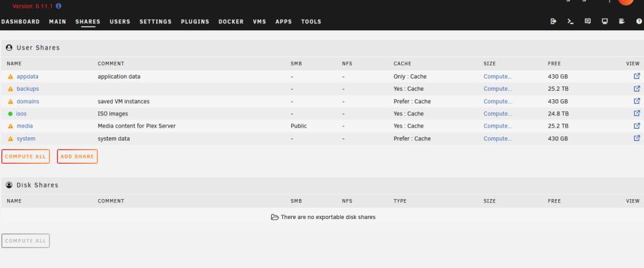Viewport: 644px width, 268px height.
Task: Browse the system share via view icon
Action: pyautogui.click(x=637, y=138)
